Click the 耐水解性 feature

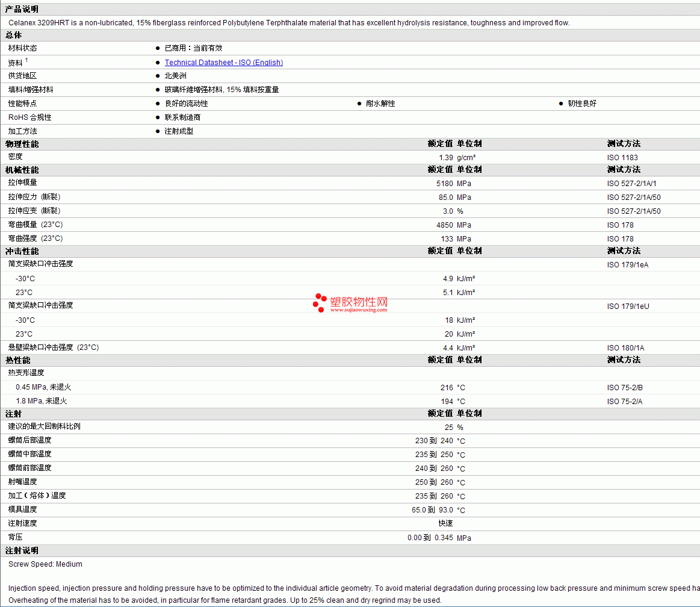(x=380, y=104)
